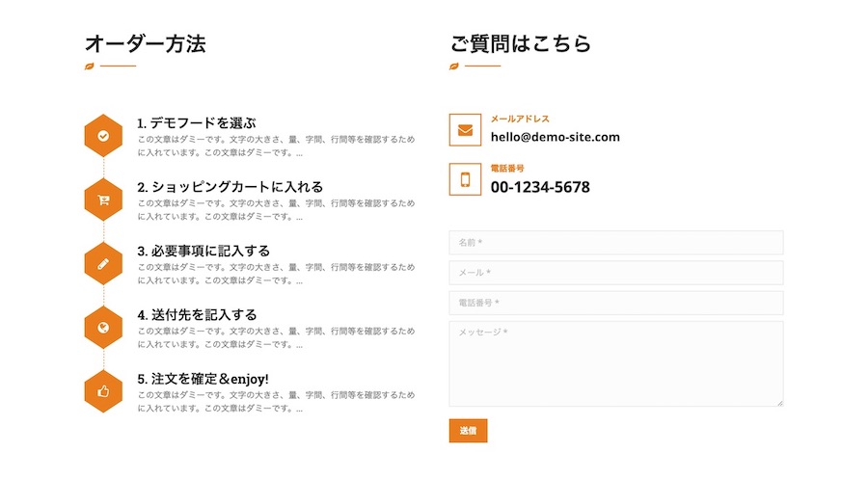
Task: Click the 名前 name input field
Action: 616,242
